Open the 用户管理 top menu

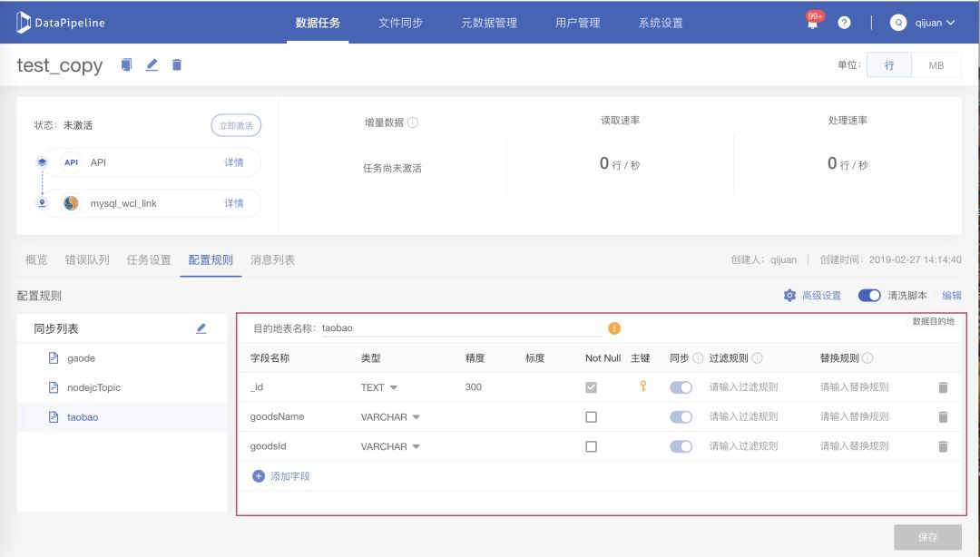click(577, 23)
